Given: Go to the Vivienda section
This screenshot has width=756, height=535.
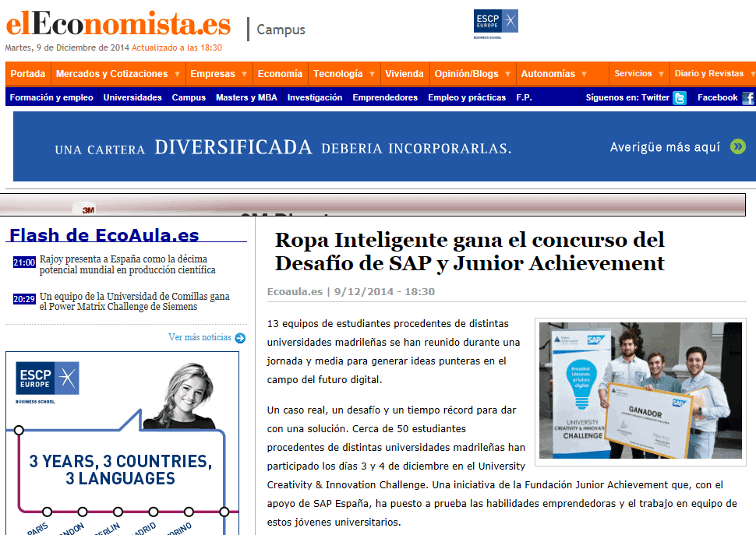Looking at the screenshot, I should point(404,74).
